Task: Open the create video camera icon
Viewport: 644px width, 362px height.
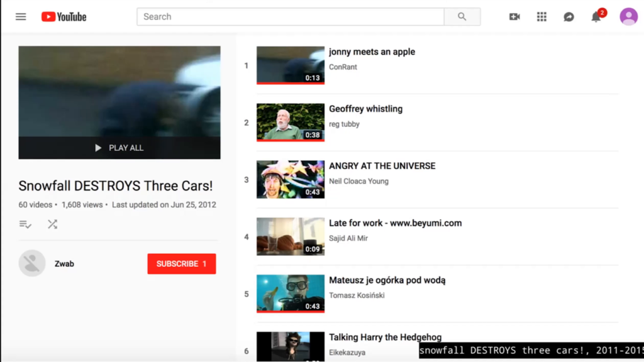Action: click(x=514, y=17)
